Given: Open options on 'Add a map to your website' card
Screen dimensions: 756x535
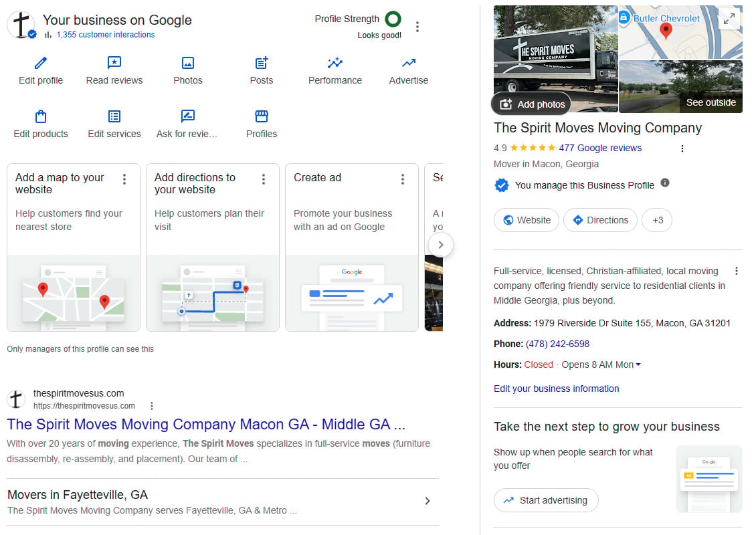Looking at the screenshot, I should [124, 179].
